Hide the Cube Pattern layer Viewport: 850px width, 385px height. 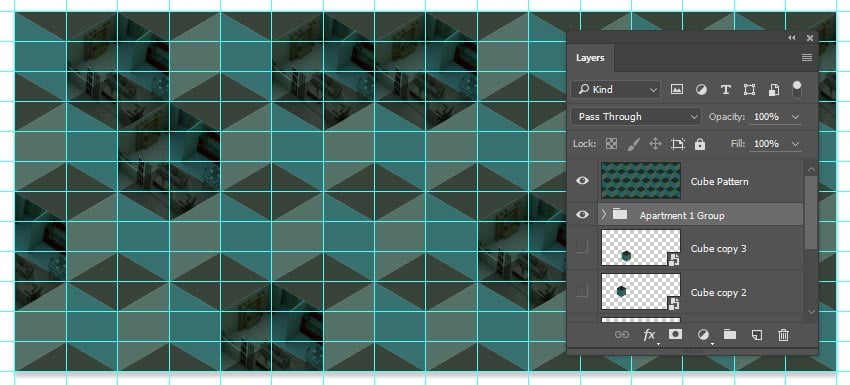pyautogui.click(x=582, y=181)
